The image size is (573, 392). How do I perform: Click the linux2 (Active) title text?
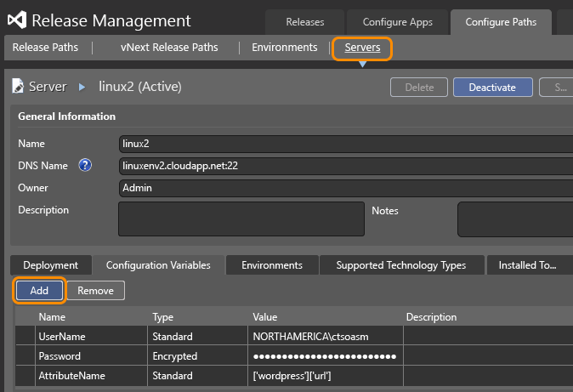[x=140, y=87]
